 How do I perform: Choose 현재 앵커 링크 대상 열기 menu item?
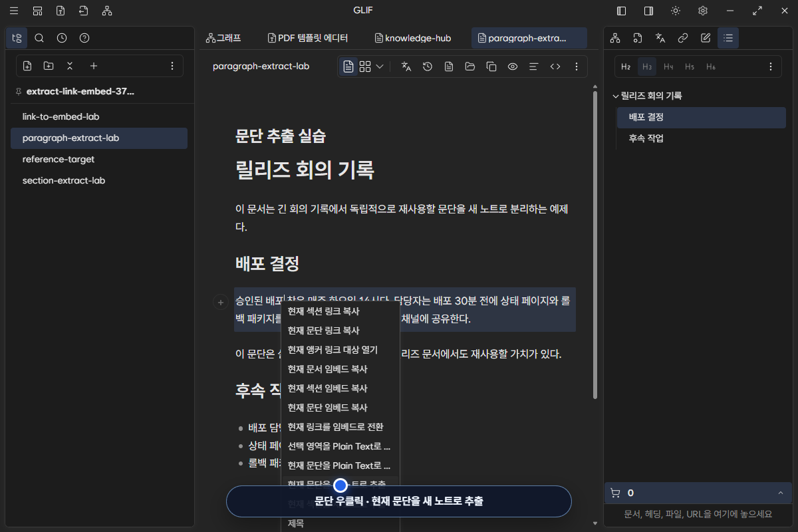click(x=340, y=349)
